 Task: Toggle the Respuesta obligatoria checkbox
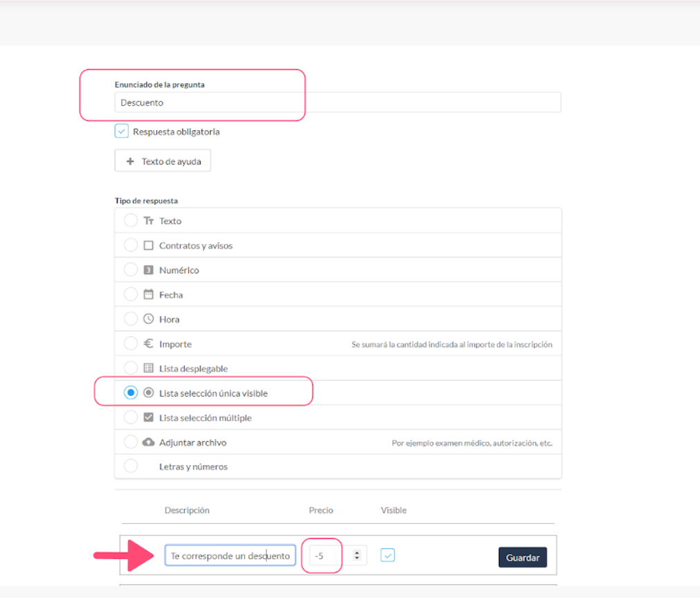122,132
